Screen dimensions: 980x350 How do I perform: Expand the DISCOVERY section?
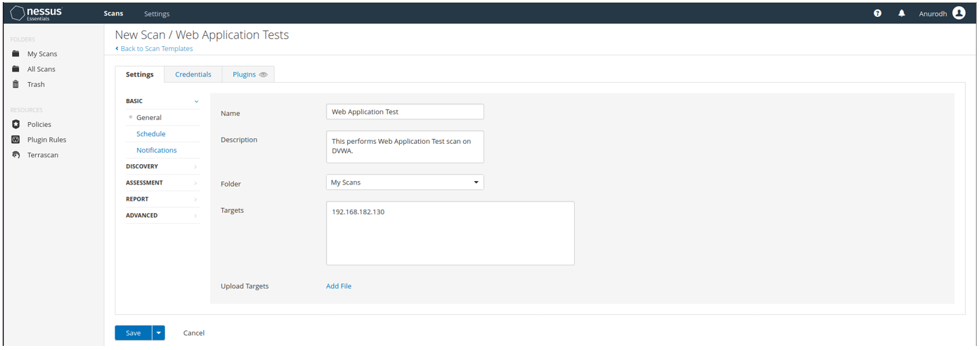(x=163, y=166)
